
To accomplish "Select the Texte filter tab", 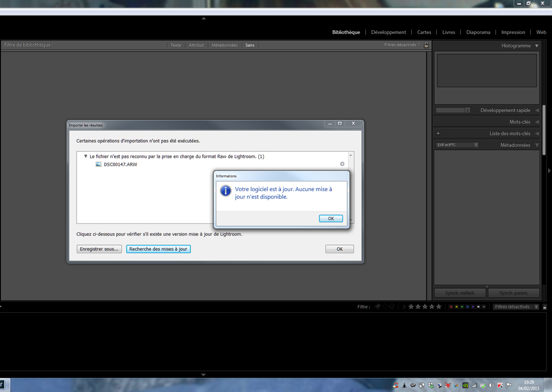I will pyautogui.click(x=176, y=45).
